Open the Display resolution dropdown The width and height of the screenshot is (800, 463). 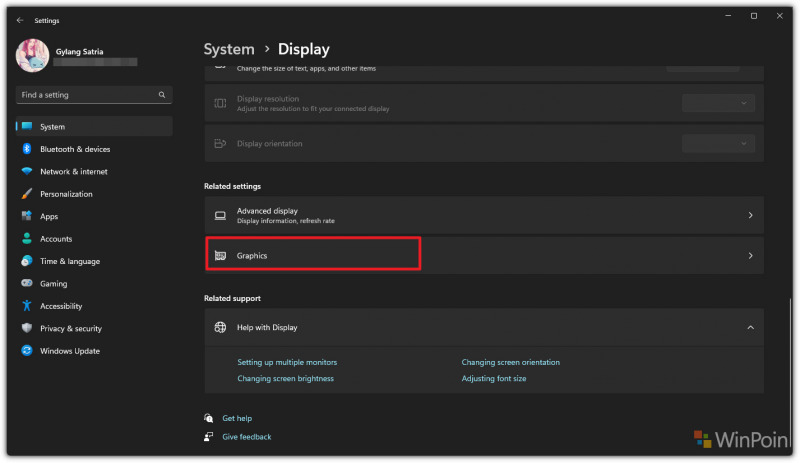click(x=718, y=103)
